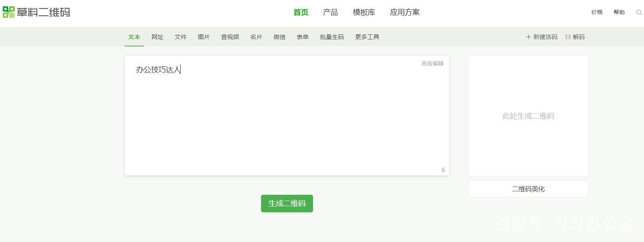Viewport: 644px width, 242px height.
Task: Switch to the 音视频 tab
Action: click(230, 37)
